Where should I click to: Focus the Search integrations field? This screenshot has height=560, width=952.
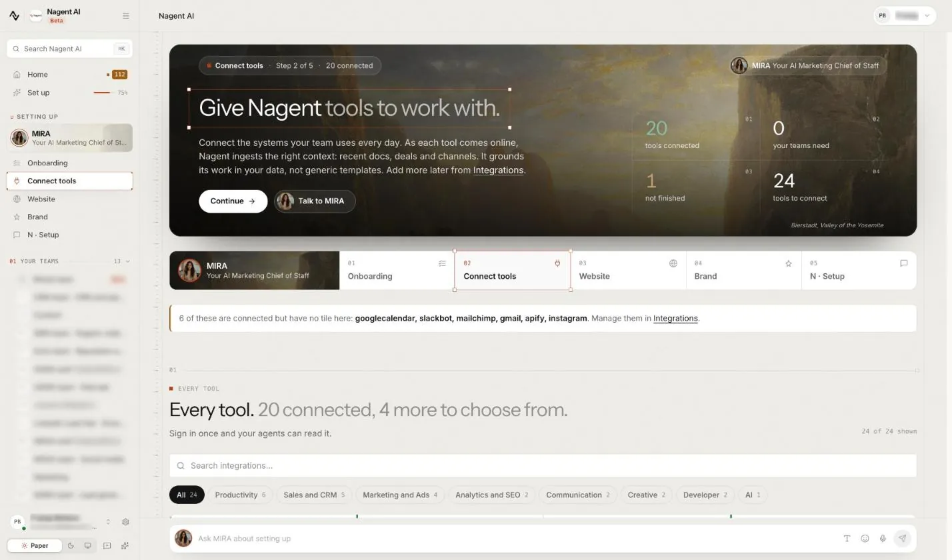pyautogui.click(x=543, y=465)
